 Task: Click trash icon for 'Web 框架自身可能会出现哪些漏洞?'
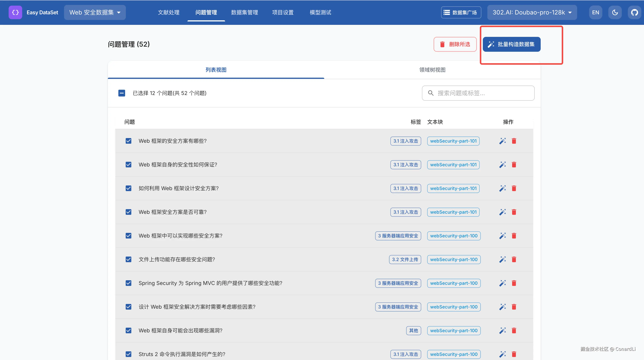click(514, 330)
